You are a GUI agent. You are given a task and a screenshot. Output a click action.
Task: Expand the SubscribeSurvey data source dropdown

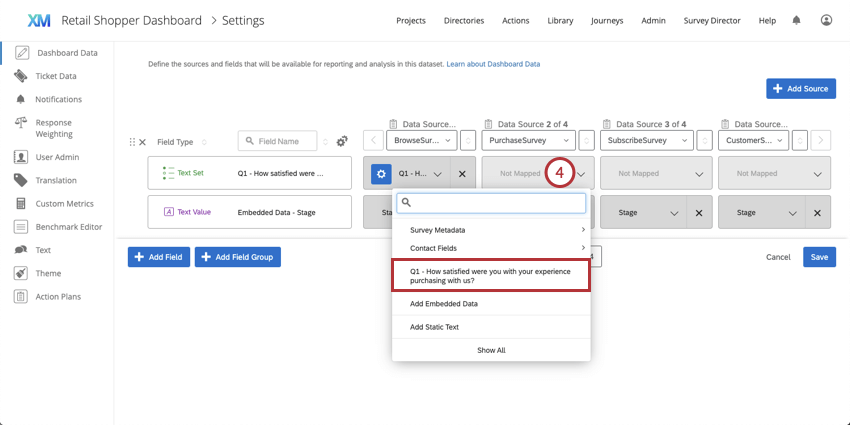tap(646, 141)
